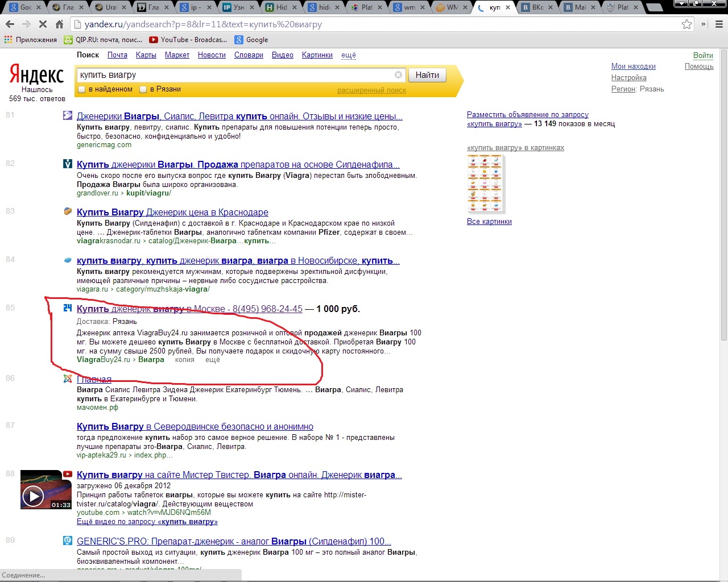This screenshot has width=728, height=582.
Task: Show hidden bookmarks via the chevron icon
Action: pos(704,24)
